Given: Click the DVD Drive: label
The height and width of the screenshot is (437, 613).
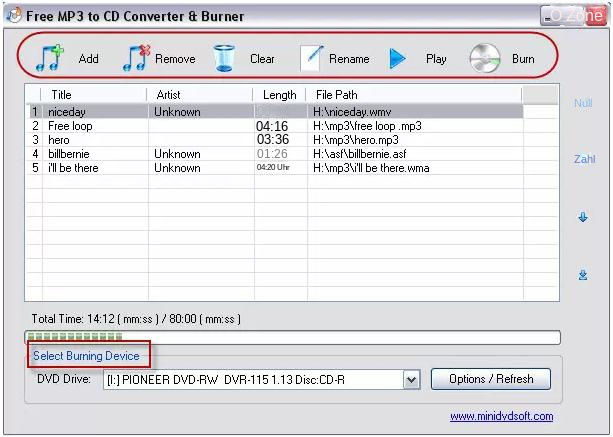Looking at the screenshot, I should pyautogui.click(x=64, y=379).
